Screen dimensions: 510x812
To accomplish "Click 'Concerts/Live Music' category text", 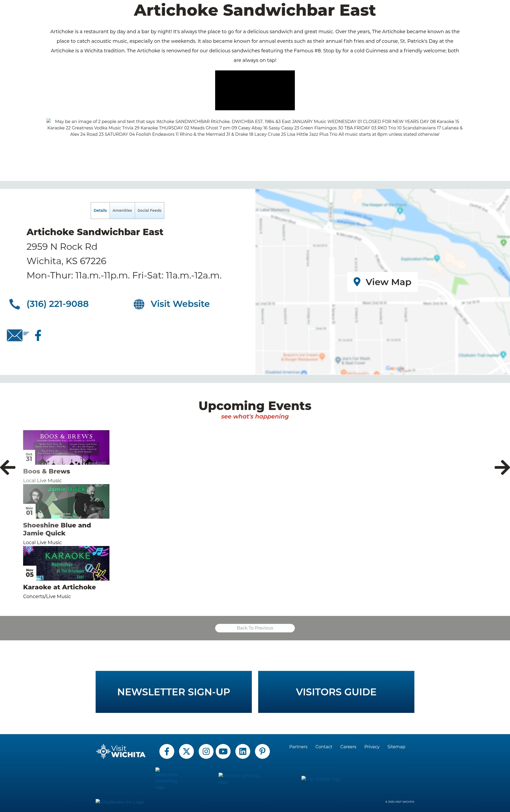I will click(x=47, y=597).
